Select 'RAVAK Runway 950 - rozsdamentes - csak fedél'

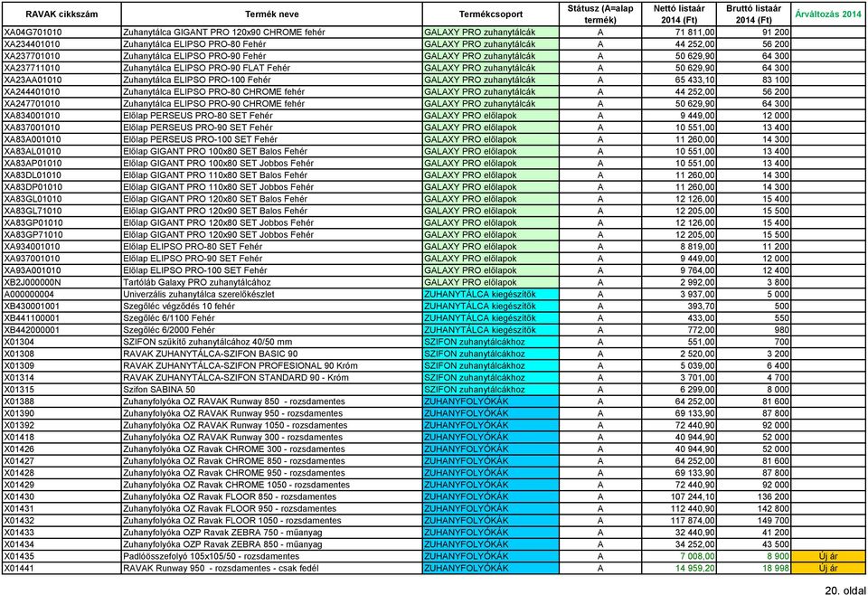point(272,568)
